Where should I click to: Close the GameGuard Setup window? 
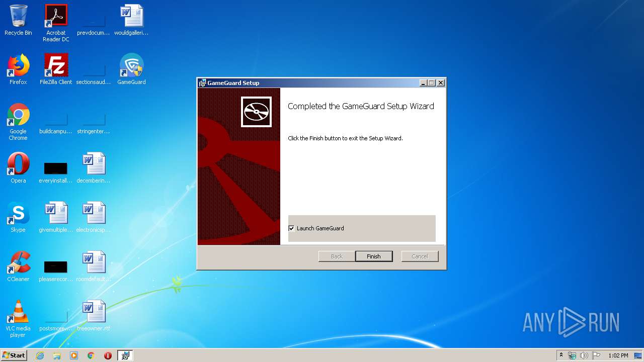pos(441,83)
